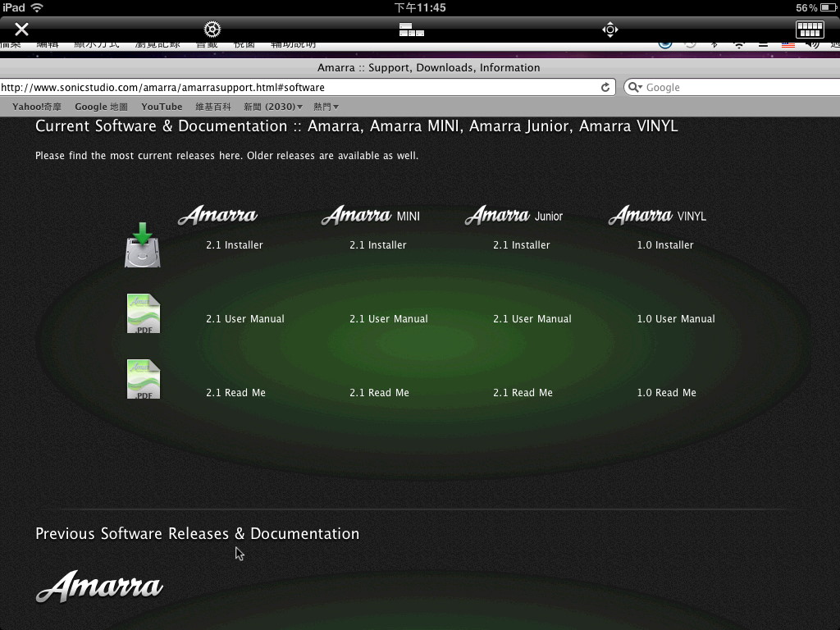Open Yahoo!奇摩 bookmark
Image resolution: width=840 pixels, height=630 pixels.
(x=37, y=107)
